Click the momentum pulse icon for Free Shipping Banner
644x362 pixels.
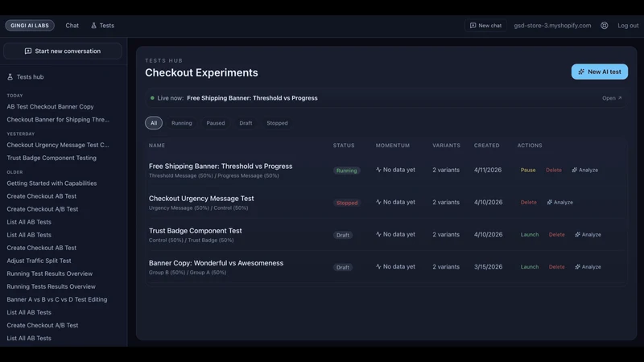point(378,170)
